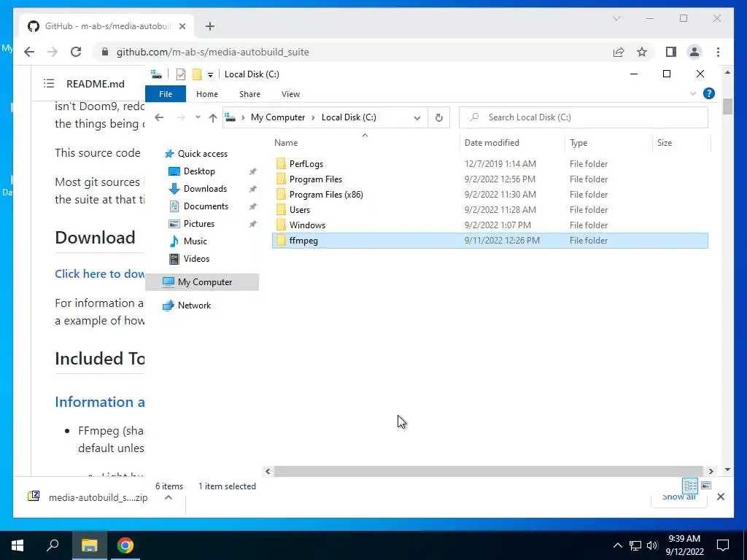Sort files by the Size column header
This screenshot has width=747, height=560.
[x=664, y=143]
